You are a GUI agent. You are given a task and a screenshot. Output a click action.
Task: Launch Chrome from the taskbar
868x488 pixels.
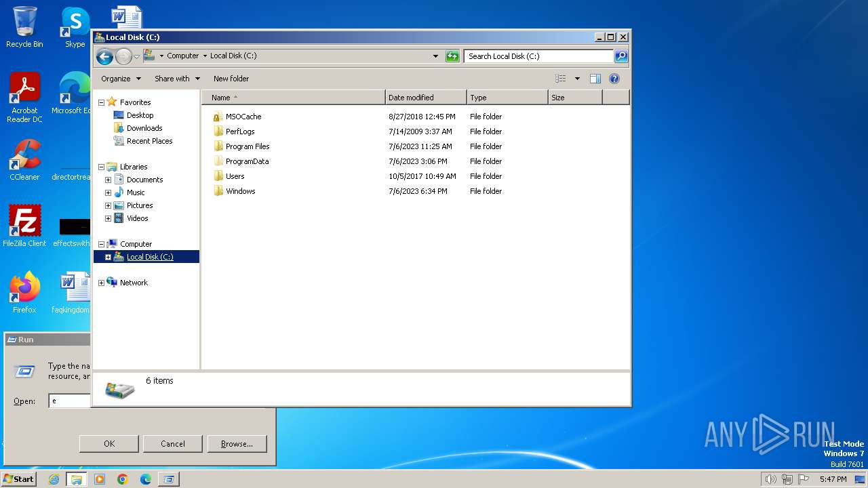tap(123, 479)
